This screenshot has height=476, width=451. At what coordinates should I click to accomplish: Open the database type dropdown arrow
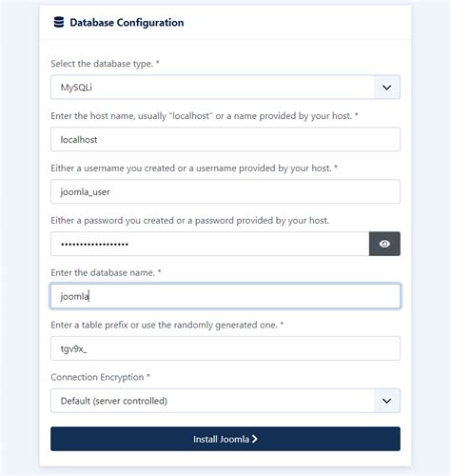click(386, 88)
